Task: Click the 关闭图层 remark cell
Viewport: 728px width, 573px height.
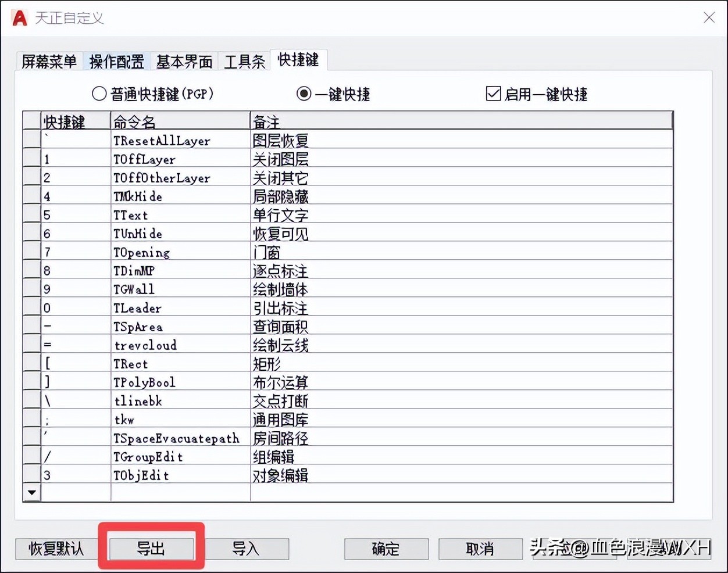Action: tap(462, 159)
